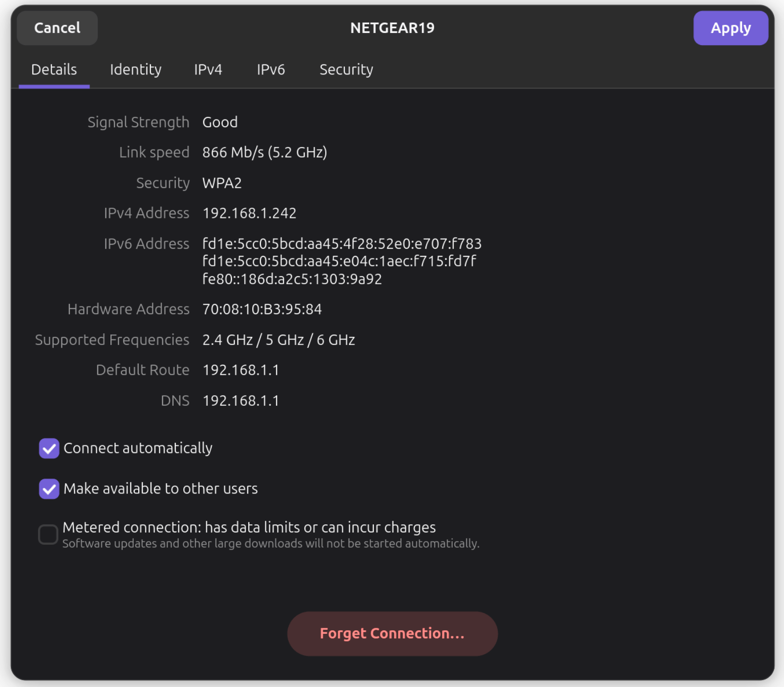Click the link speed value 866 Mb/s
The height and width of the screenshot is (687, 784).
coord(264,152)
